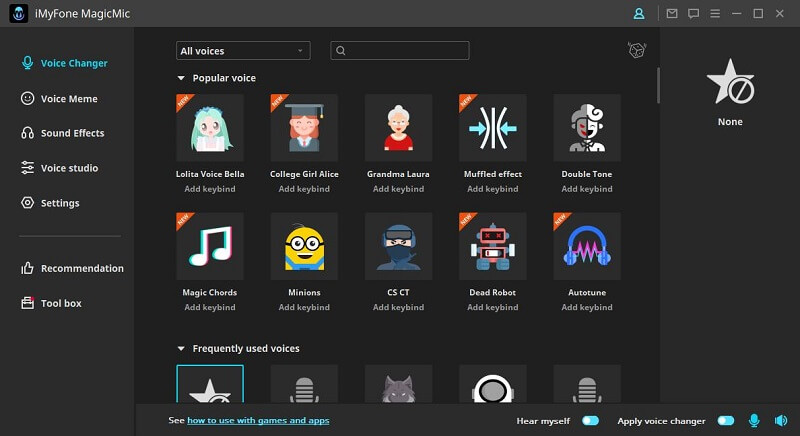Image resolution: width=800 pixels, height=436 pixels.
Task: Click the speaker icon in bottom bar
Action: (x=781, y=421)
